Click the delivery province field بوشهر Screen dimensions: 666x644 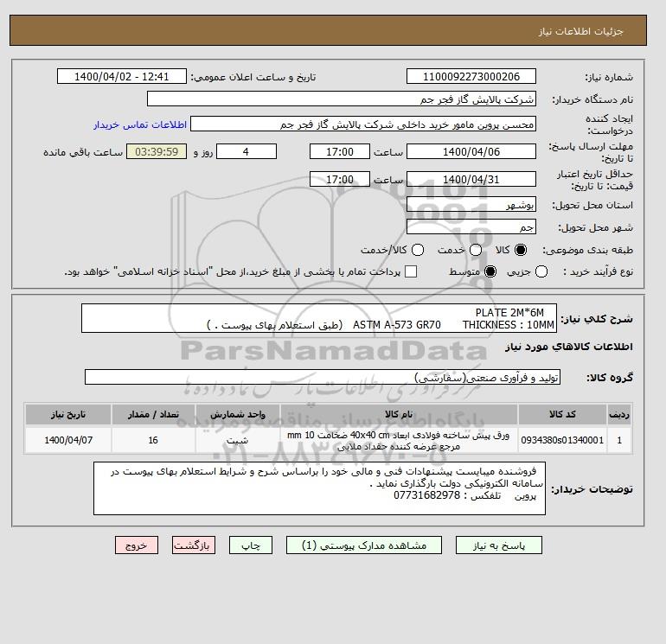(x=471, y=205)
